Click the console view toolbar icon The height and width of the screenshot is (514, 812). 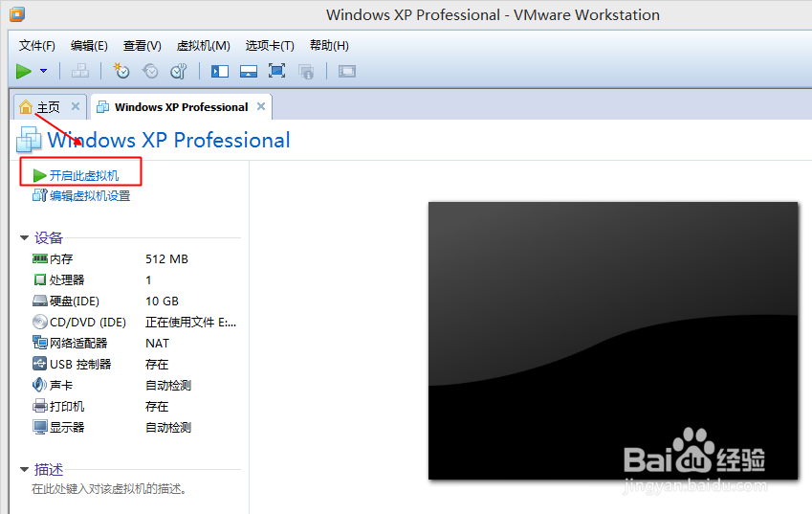tap(347, 71)
